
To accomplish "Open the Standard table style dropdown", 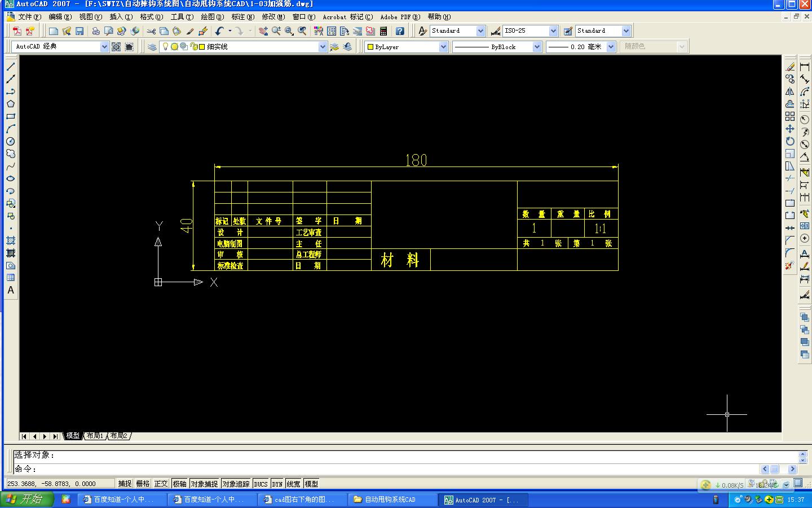I will pos(626,31).
